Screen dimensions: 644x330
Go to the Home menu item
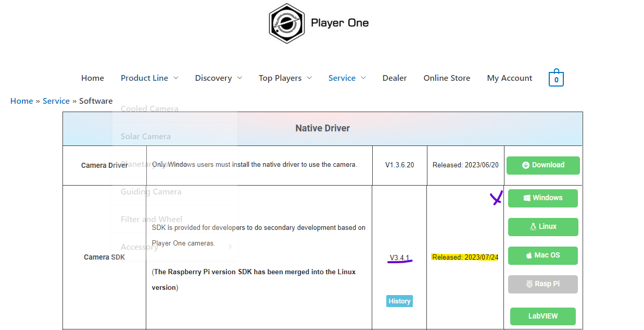coord(93,78)
